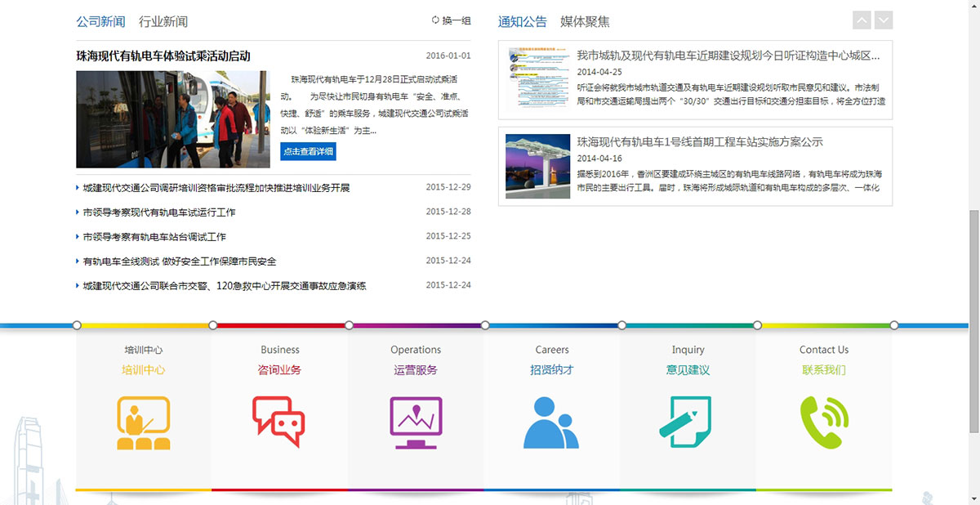Click the night tram station photo thumbnail

click(x=537, y=164)
